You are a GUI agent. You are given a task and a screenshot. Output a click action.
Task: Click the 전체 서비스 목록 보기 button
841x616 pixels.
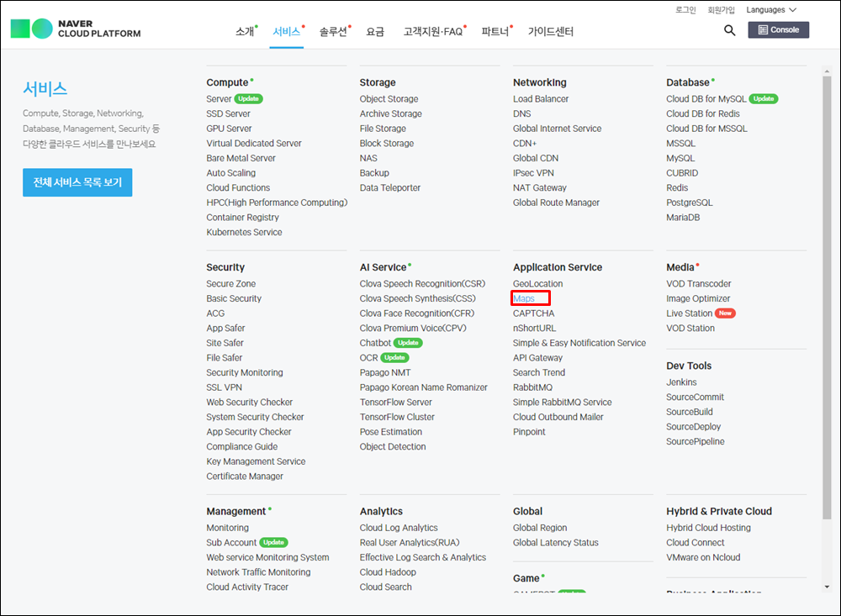pos(77,182)
